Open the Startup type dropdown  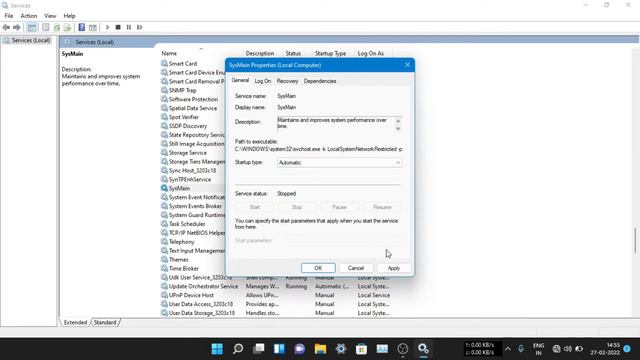[x=339, y=162]
